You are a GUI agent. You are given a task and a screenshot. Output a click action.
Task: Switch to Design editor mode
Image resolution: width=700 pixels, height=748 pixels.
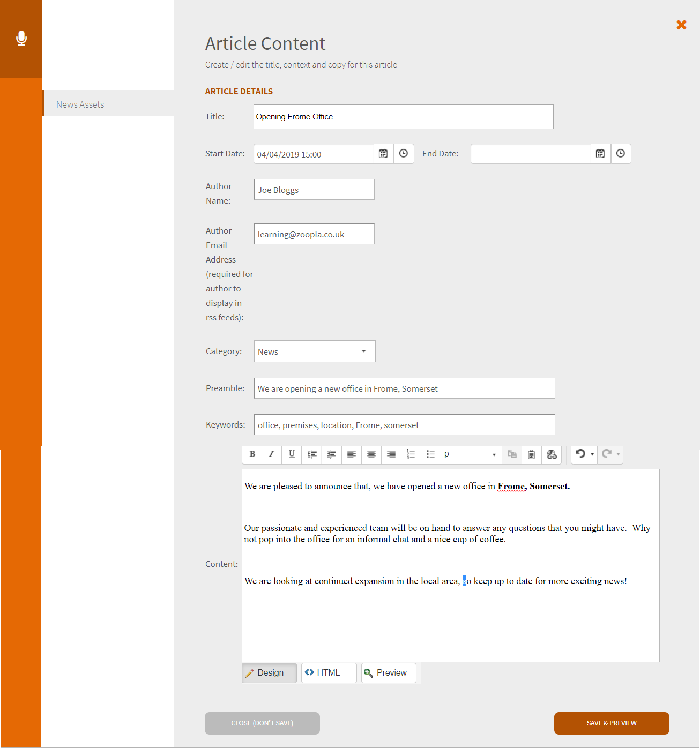(x=270, y=673)
